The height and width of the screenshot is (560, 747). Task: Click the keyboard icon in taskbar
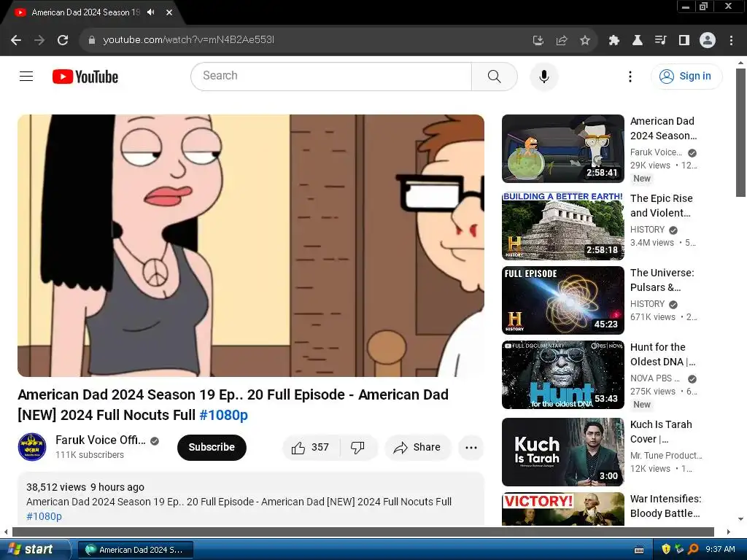(x=639, y=550)
